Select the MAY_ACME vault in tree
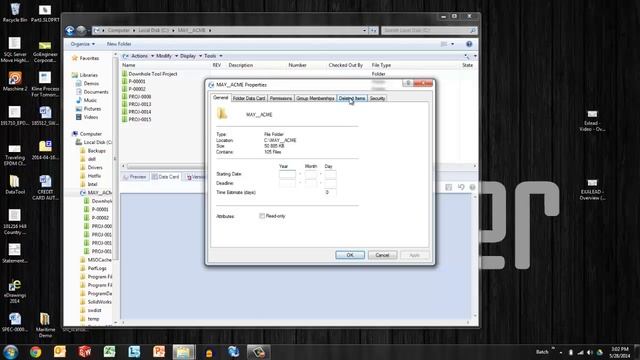640x360 pixels. [x=100, y=193]
